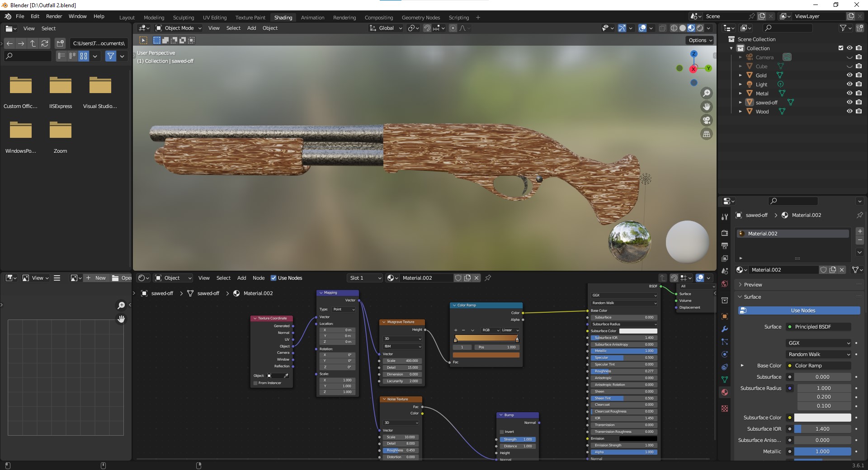
Task: Click the Use Nodes button
Action: tap(802, 310)
